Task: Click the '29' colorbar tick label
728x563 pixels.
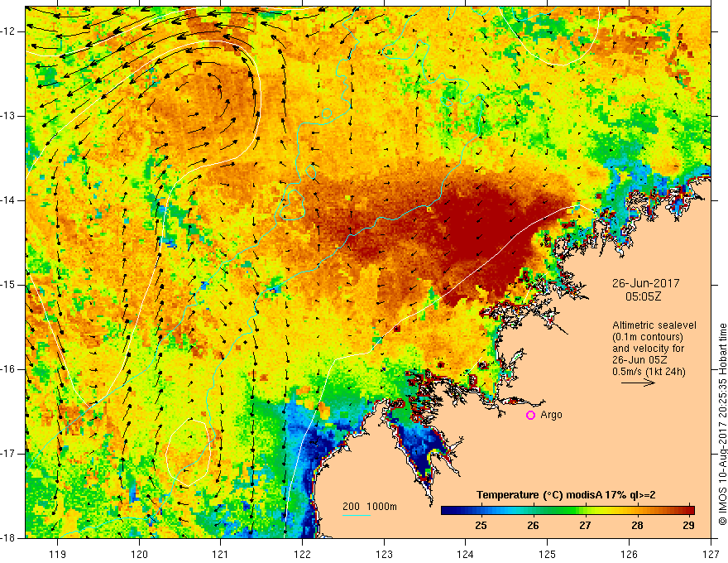Action: click(x=689, y=526)
